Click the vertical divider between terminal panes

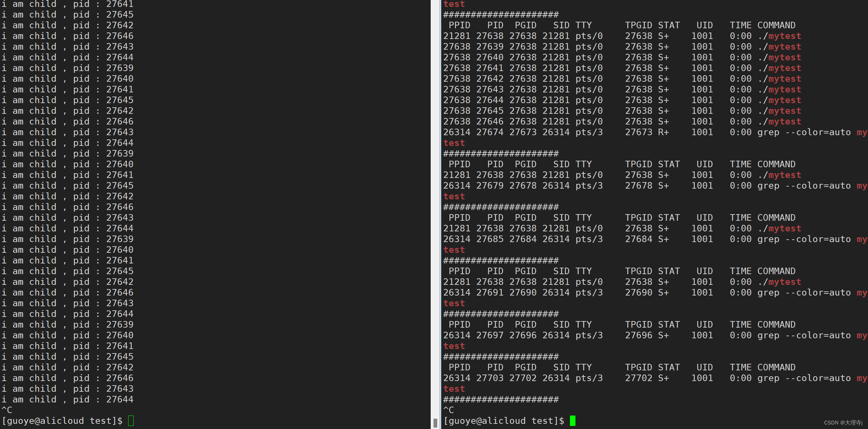pos(441,214)
